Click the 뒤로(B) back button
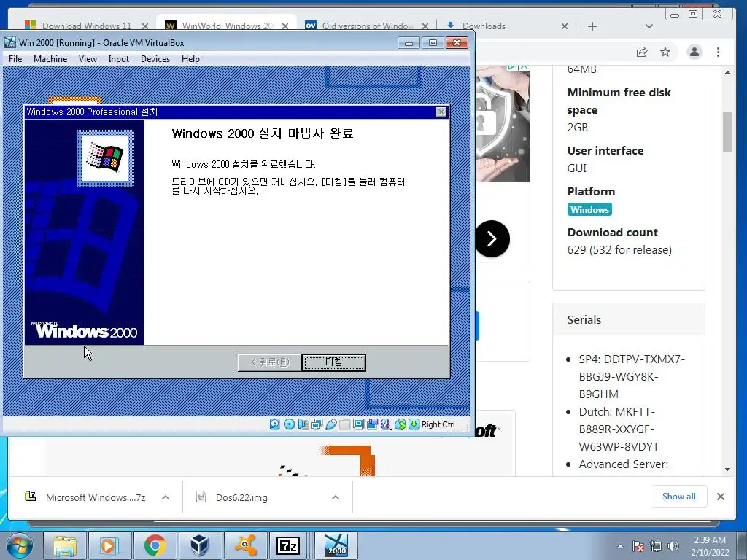Viewport: 747px width, 560px height. [x=270, y=362]
